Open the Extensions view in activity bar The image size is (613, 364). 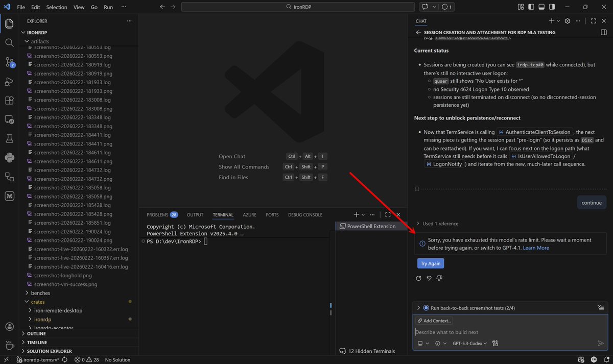pos(9,101)
